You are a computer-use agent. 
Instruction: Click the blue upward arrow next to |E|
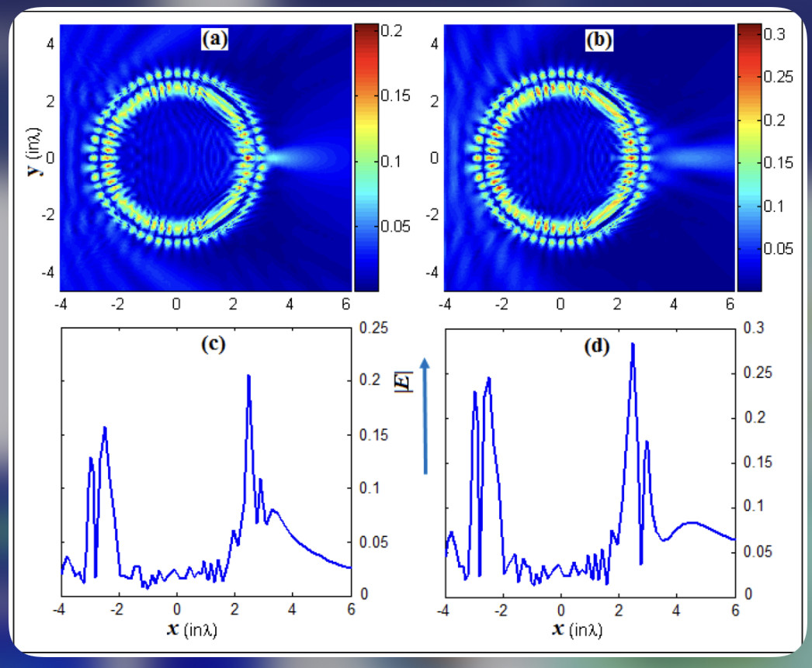click(425, 415)
